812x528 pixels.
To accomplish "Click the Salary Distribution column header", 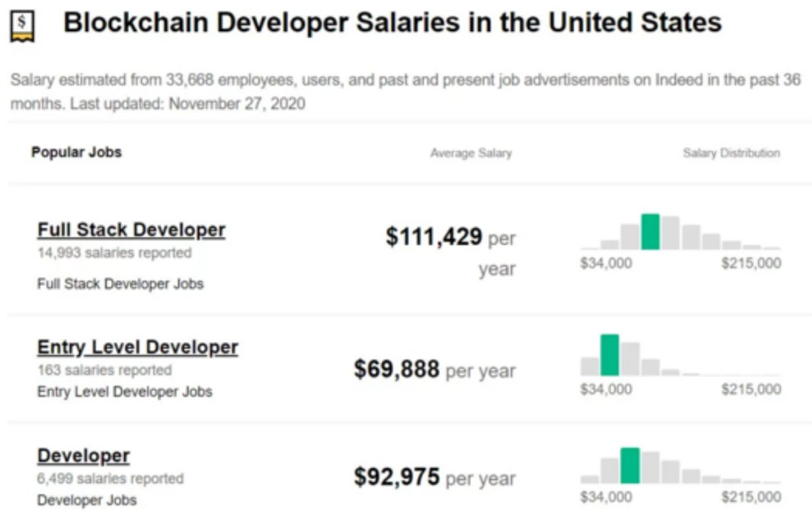I will [x=731, y=153].
